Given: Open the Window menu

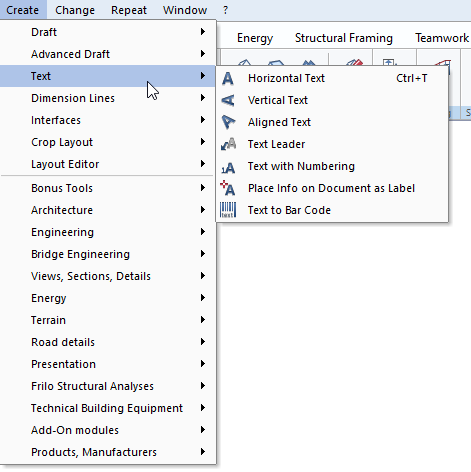Looking at the screenshot, I should tap(185, 10).
